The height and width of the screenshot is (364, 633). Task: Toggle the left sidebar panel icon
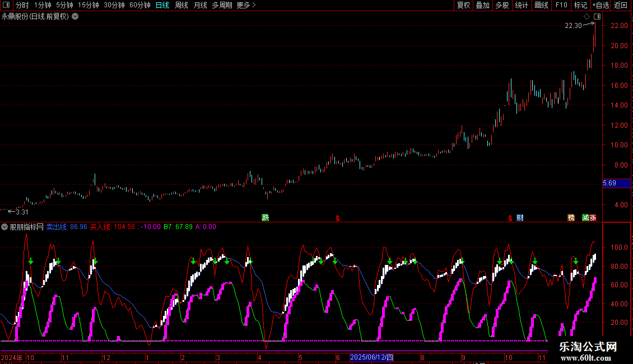pos(6,5)
